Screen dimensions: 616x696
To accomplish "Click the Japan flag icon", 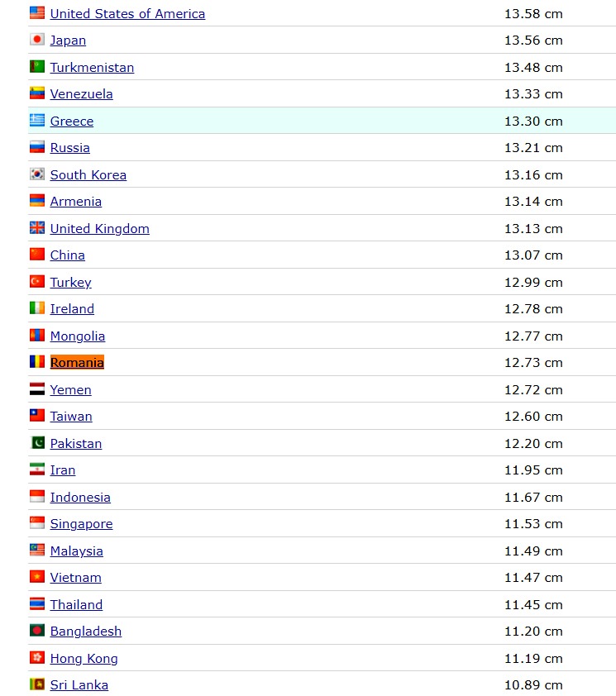I will coord(37,40).
